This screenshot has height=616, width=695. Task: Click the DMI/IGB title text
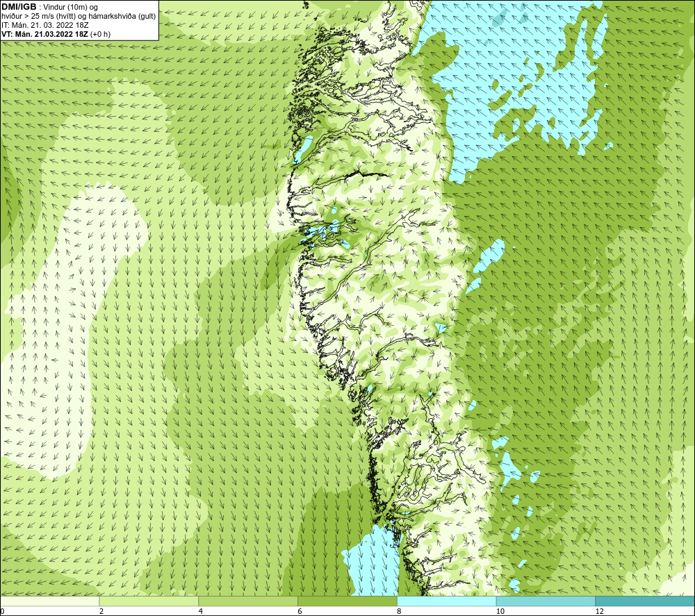pyautogui.click(x=19, y=7)
